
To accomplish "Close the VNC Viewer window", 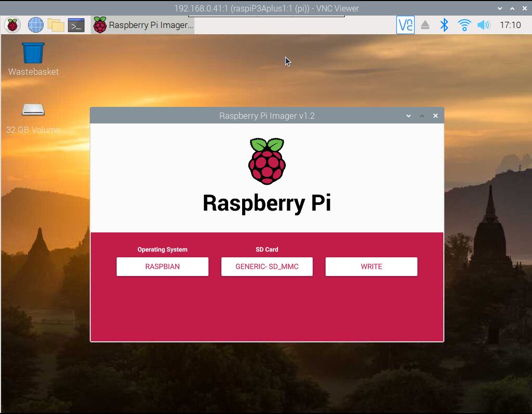I will [525, 8].
